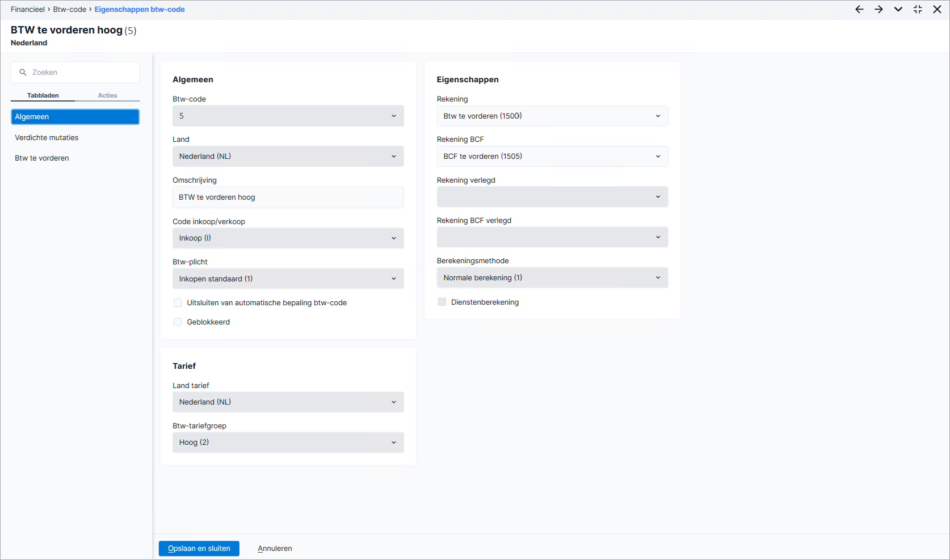Image resolution: width=950 pixels, height=560 pixels.
Task: Collapse window using the shrink arrows icon
Action: (918, 9)
